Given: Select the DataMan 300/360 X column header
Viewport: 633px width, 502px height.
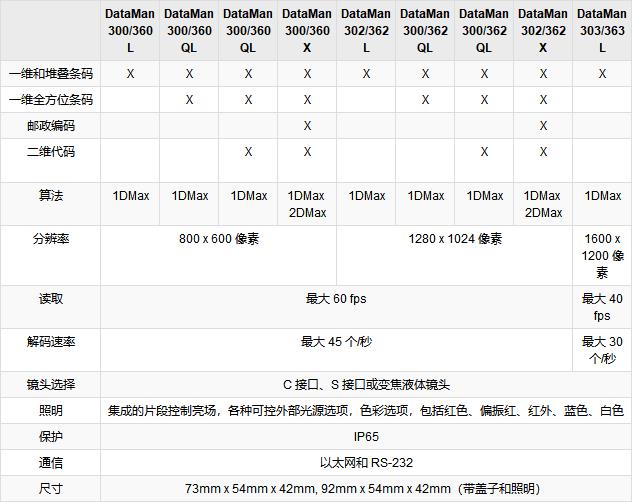Looking at the screenshot, I should point(307,31).
